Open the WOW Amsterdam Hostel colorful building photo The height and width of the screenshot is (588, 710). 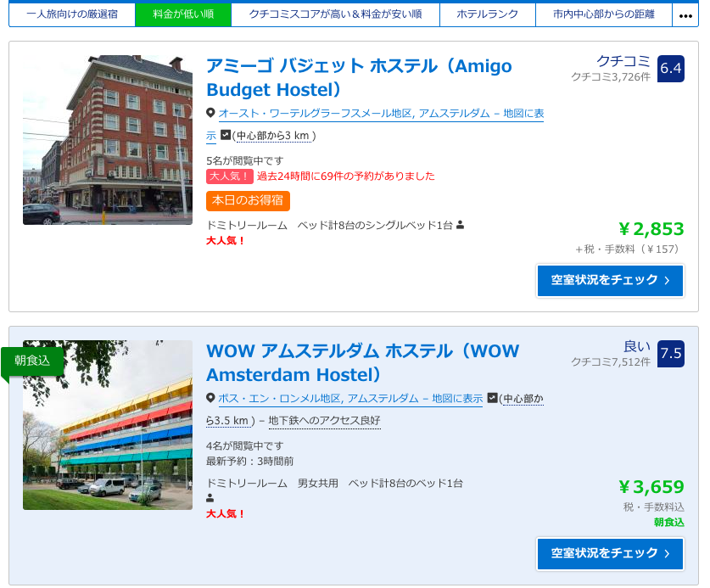(108, 425)
